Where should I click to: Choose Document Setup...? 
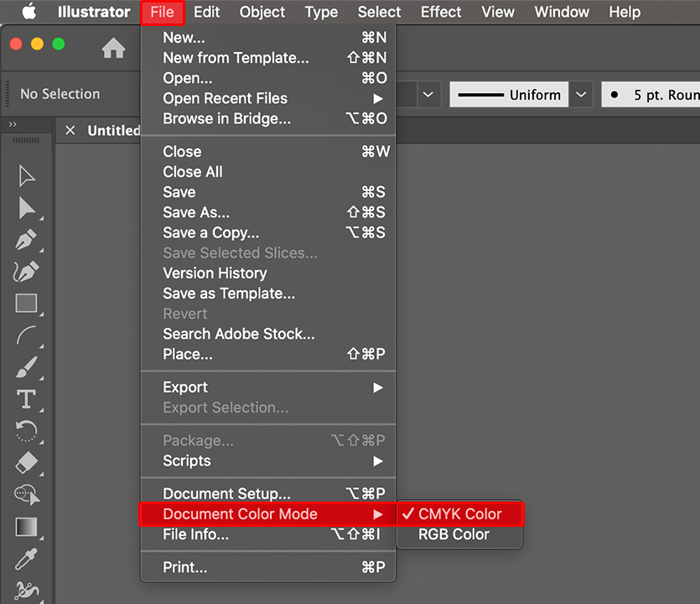pos(268,493)
